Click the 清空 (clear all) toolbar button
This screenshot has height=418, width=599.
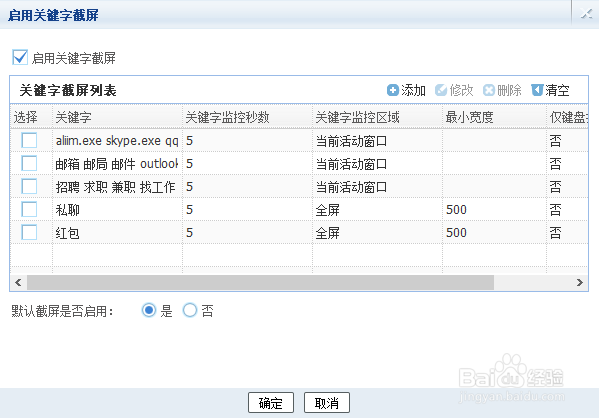click(550, 90)
